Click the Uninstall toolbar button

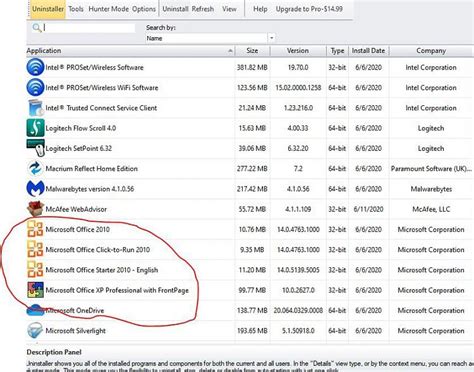click(x=175, y=9)
